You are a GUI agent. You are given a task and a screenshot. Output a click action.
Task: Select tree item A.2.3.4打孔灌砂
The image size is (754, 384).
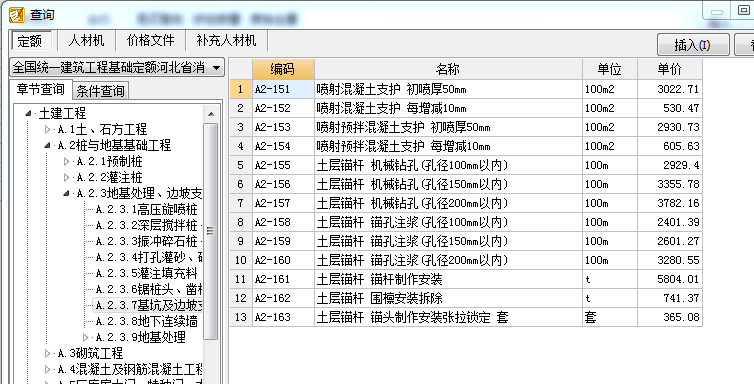pos(149,257)
